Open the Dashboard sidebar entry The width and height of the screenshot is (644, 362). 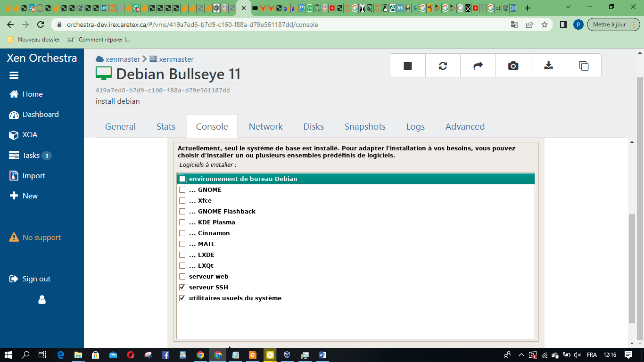coord(34,115)
